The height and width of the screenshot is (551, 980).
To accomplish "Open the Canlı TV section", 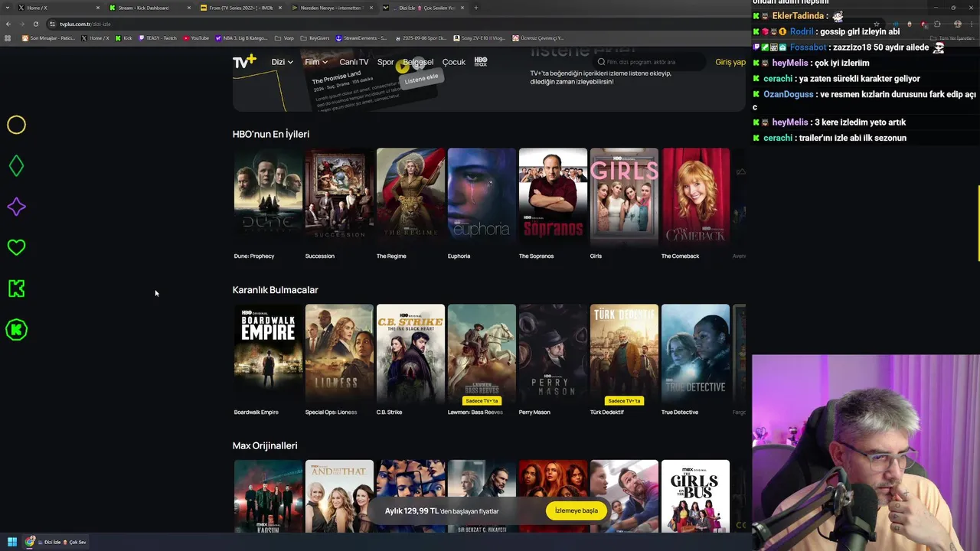I will click(x=354, y=62).
